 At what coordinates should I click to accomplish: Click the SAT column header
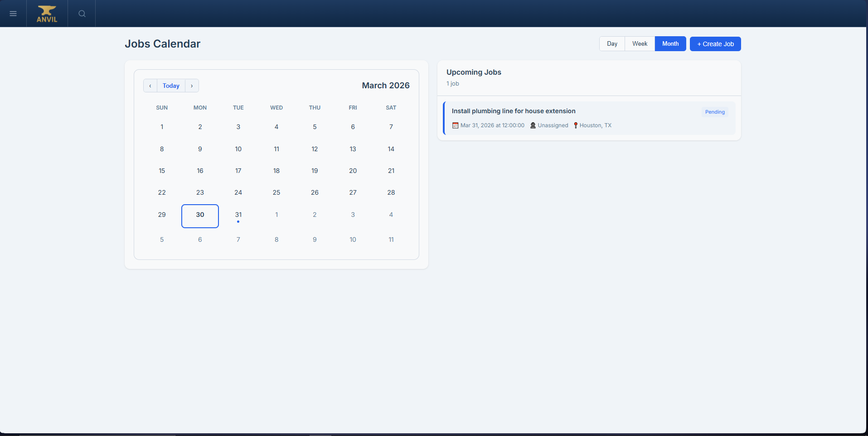(391, 107)
